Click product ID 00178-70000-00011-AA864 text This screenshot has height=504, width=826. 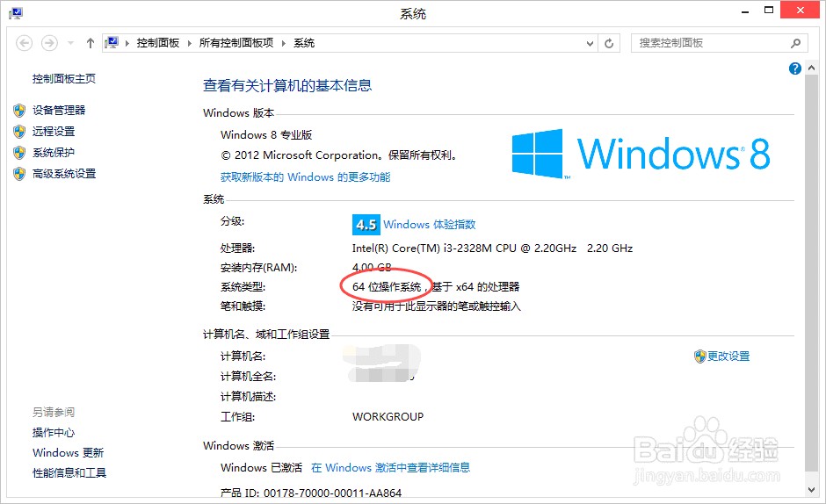[x=332, y=493]
